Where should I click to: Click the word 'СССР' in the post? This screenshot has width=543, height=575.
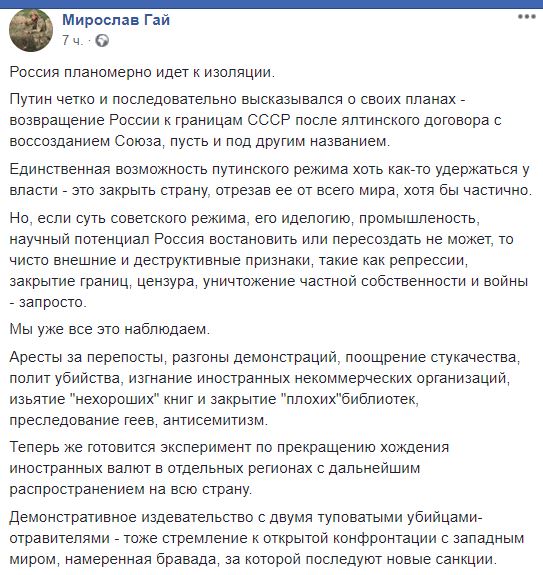click(x=269, y=120)
